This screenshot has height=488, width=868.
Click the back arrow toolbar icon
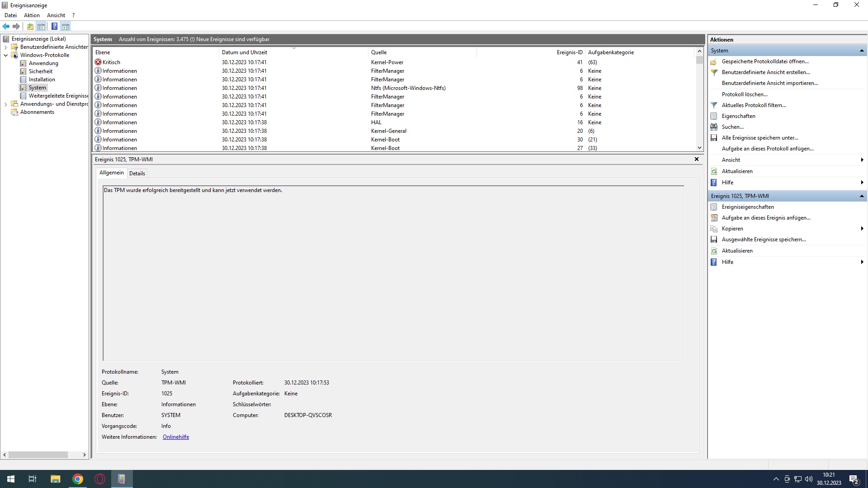pyautogui.click(x=6, y=26)
